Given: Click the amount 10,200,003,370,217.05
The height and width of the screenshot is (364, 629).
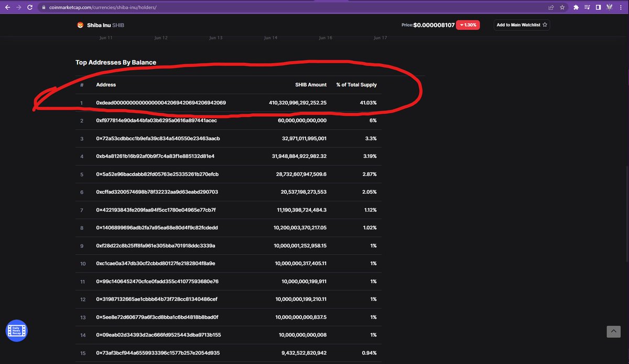Looking at the screenshot, I should pos(300,228).
